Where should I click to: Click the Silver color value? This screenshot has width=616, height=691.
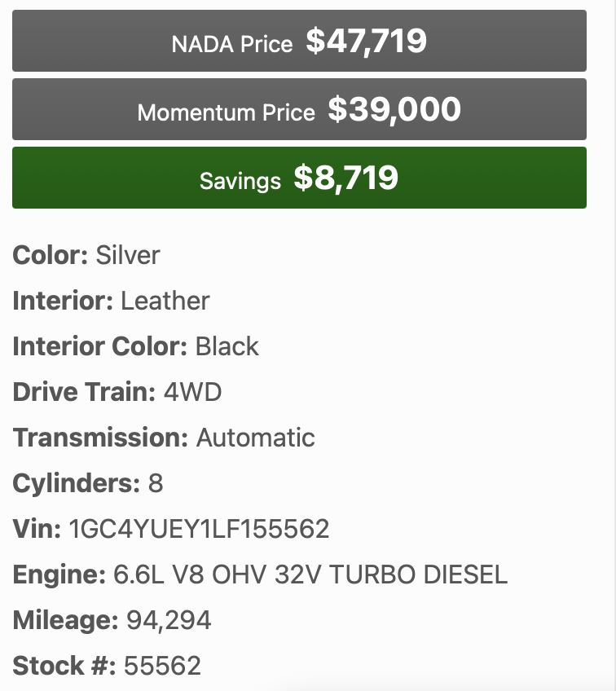(x=128, y=255)
